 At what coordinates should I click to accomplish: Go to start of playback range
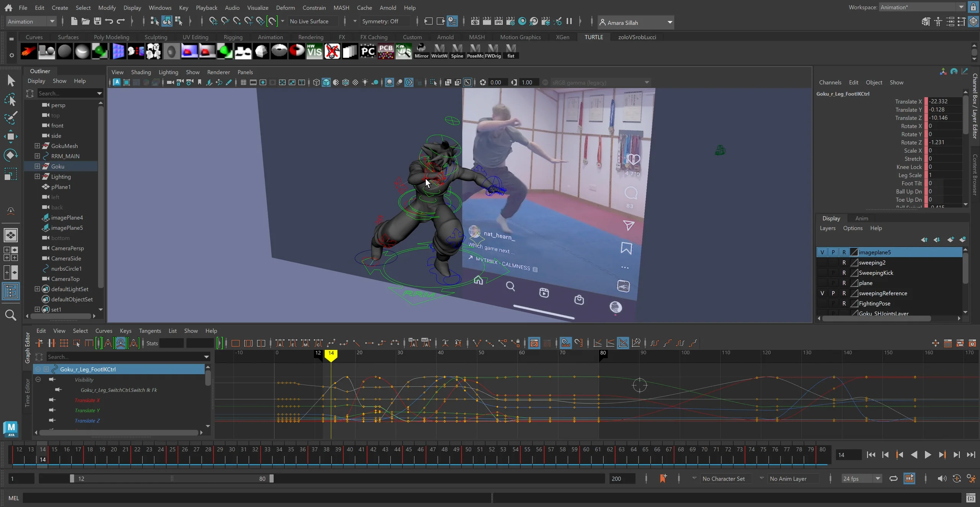[x=871, y=455]
